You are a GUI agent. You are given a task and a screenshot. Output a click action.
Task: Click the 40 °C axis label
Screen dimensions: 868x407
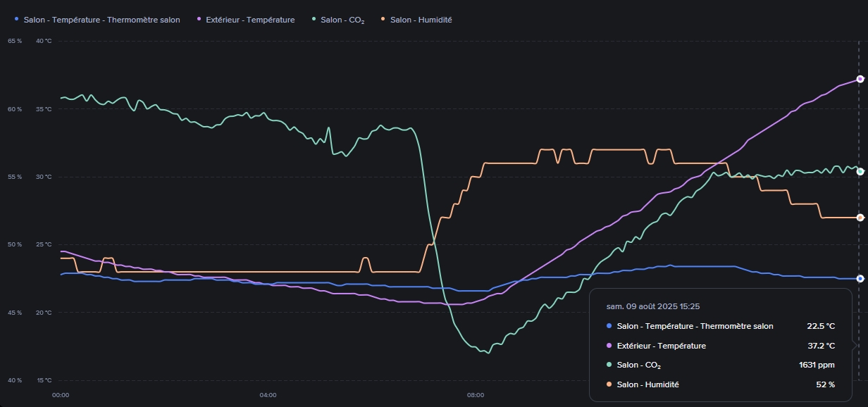(x=44, y=41)
